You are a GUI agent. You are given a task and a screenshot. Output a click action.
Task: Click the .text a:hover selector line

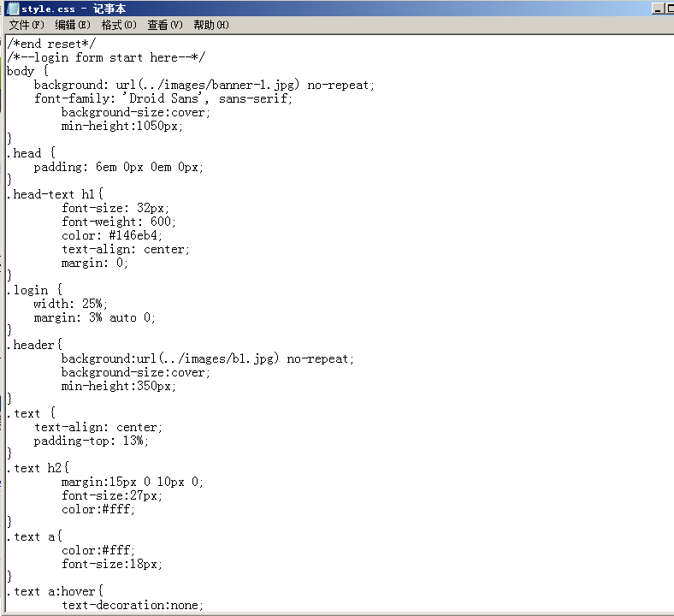55,591
